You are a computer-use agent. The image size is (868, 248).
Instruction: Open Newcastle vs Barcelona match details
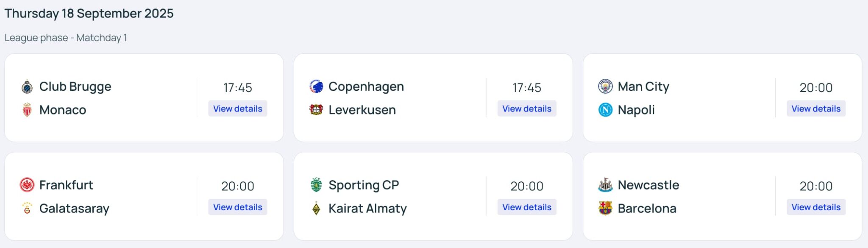click(x=816, y=207)
